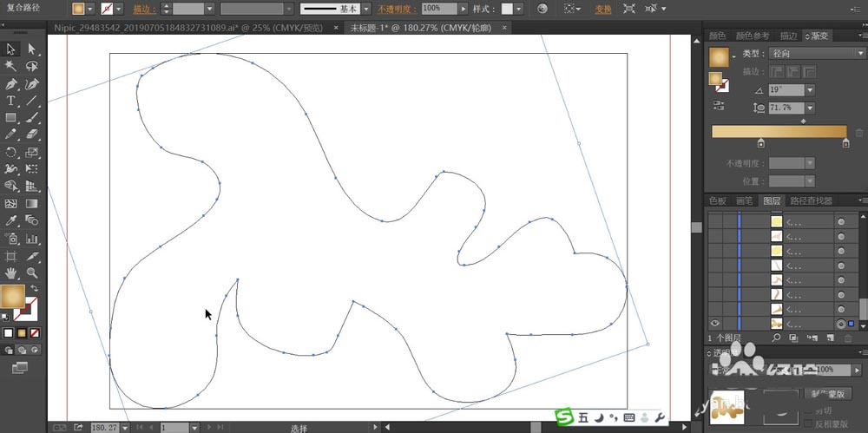The width and height of the screenshot is (868, 433).
Task: Select the Direct Selection tool (white arrow)
Action: coord(31,49)
